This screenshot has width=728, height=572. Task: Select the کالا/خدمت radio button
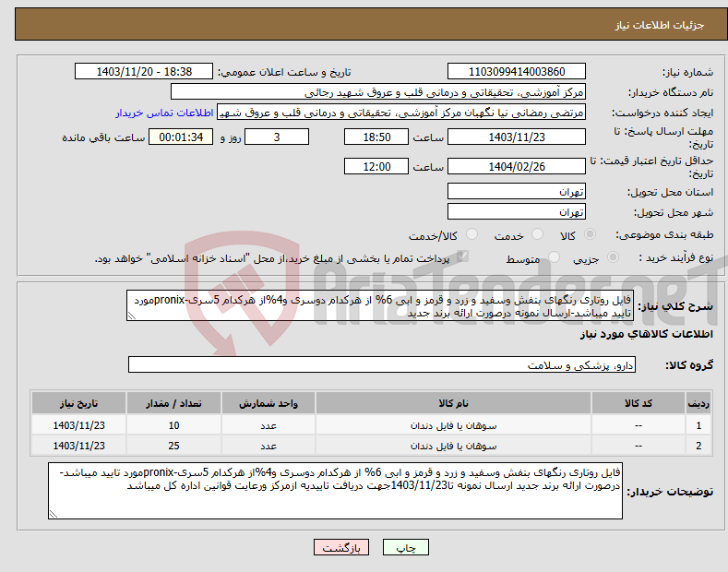tap(471, 234)
